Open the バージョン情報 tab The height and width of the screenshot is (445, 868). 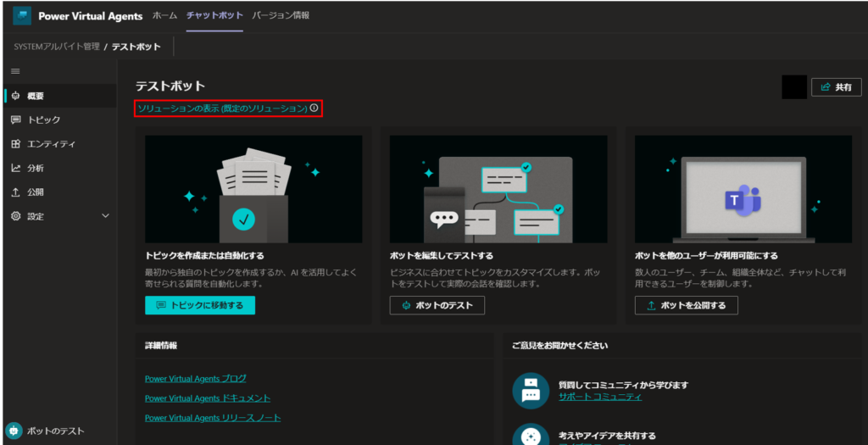pyautogui.click(x=281, y=15)
